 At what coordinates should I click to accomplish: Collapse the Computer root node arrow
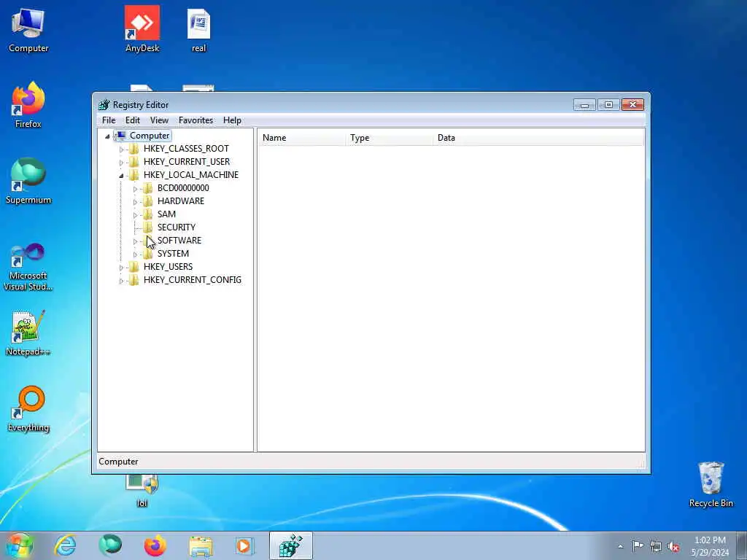coord(107,136)
